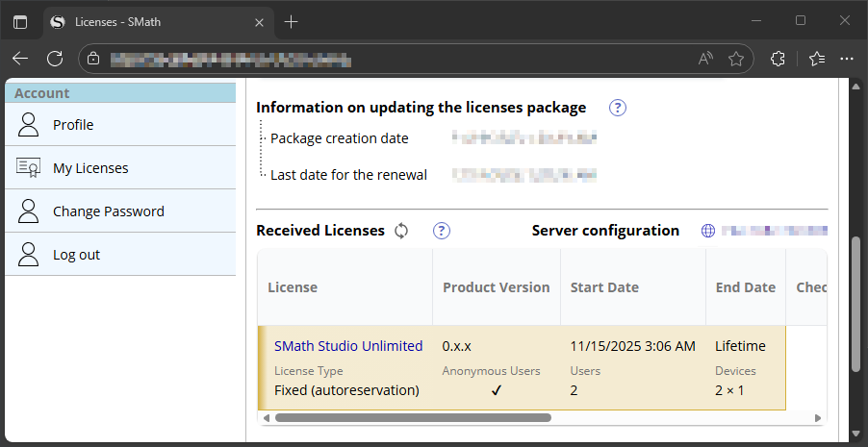The width and height of the screenshot is (868, 447).
Task: Click Last date for the renewal label
Action: pyautogui.click(x=348, y=175)
